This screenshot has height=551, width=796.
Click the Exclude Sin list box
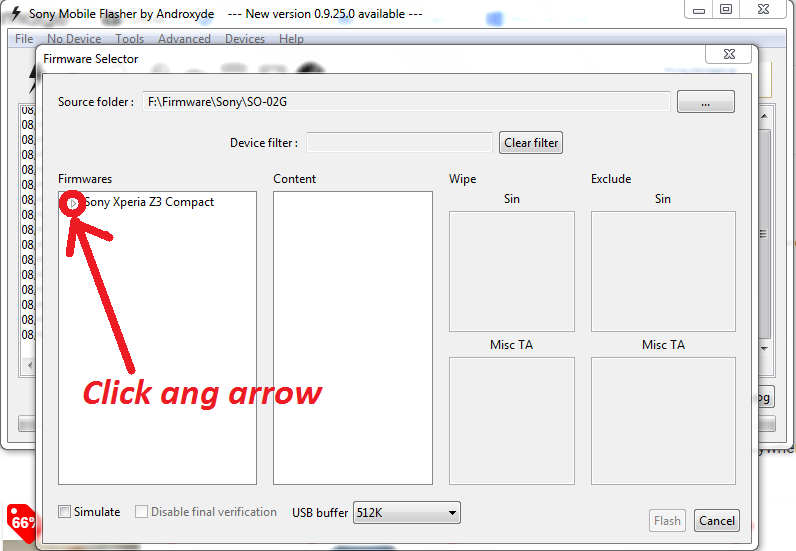[x=663, y=271]
